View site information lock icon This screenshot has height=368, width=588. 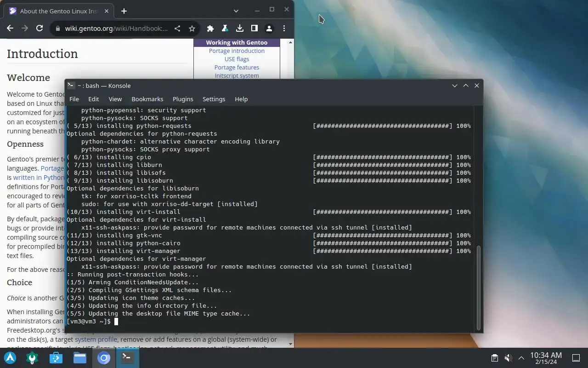coord(57,29)
